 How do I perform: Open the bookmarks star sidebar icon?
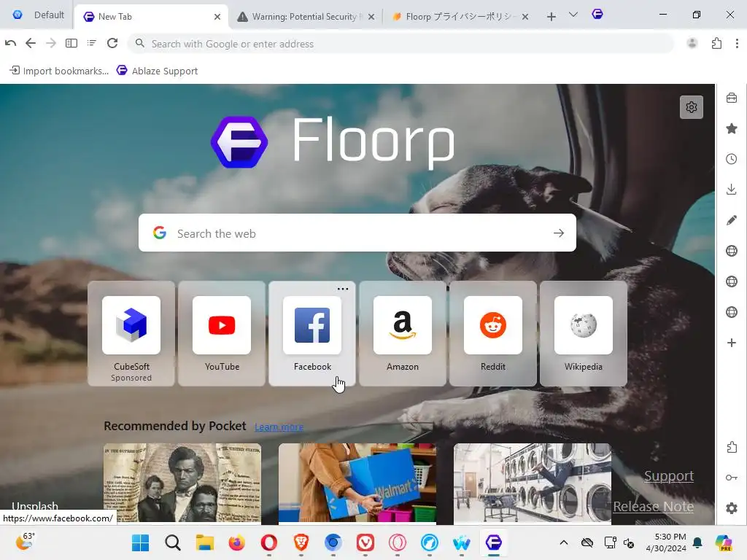coord(732,128)
